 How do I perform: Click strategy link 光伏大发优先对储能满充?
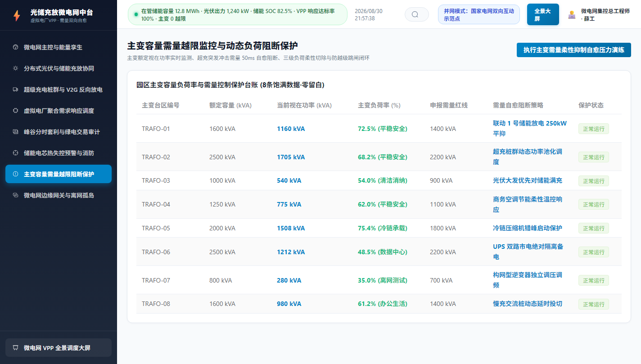coord(528,180)
